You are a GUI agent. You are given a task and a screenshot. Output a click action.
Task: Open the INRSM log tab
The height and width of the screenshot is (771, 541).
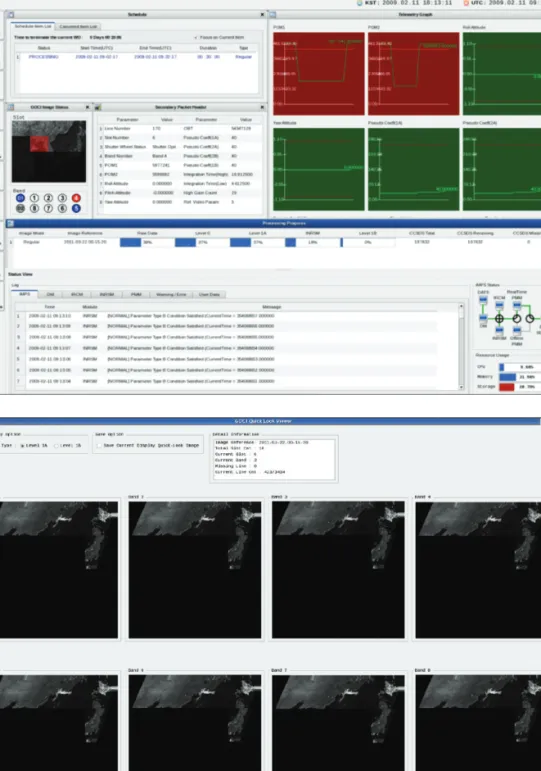pos(107,295)
